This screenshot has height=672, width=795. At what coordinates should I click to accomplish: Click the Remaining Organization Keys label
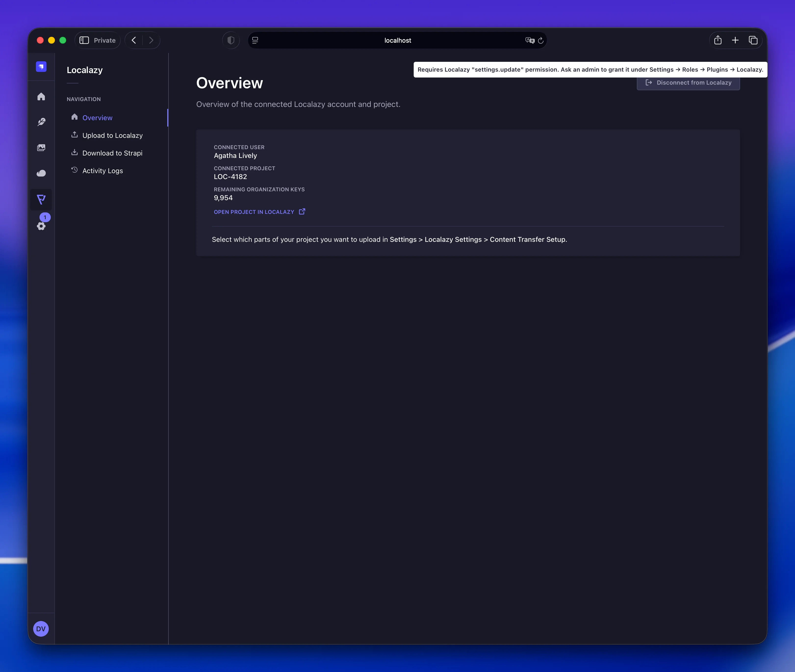pos(259,189)
